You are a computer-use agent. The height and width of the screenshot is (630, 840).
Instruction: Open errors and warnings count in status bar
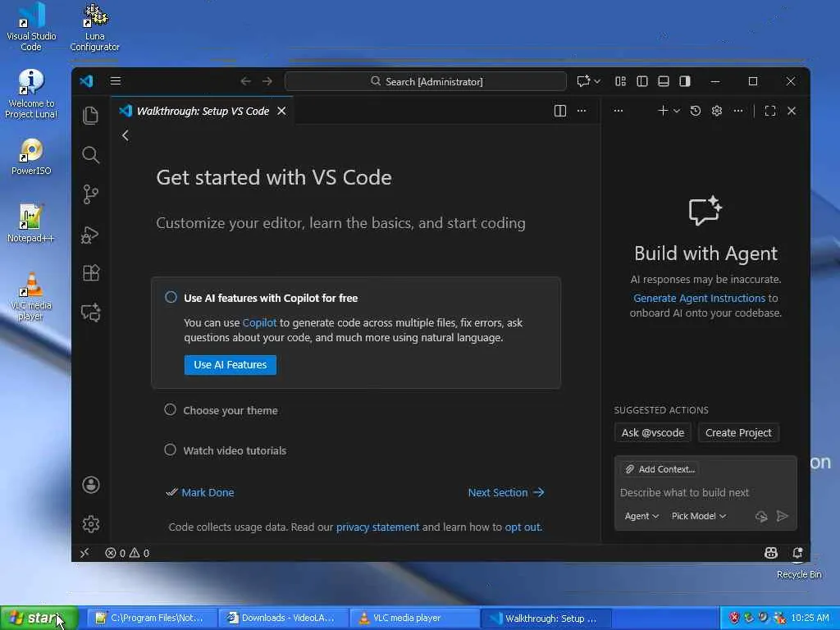coord(127,553)
